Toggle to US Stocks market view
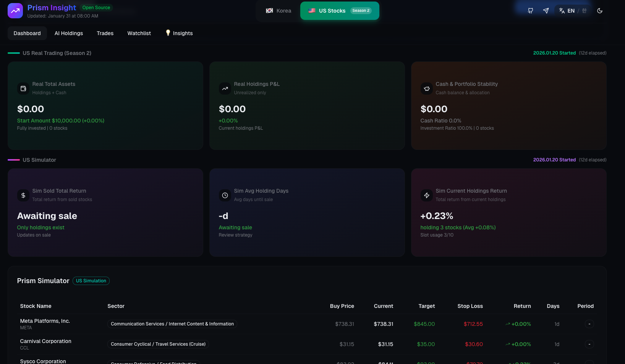This screenshot has height=364, width=625. point(339,11)
